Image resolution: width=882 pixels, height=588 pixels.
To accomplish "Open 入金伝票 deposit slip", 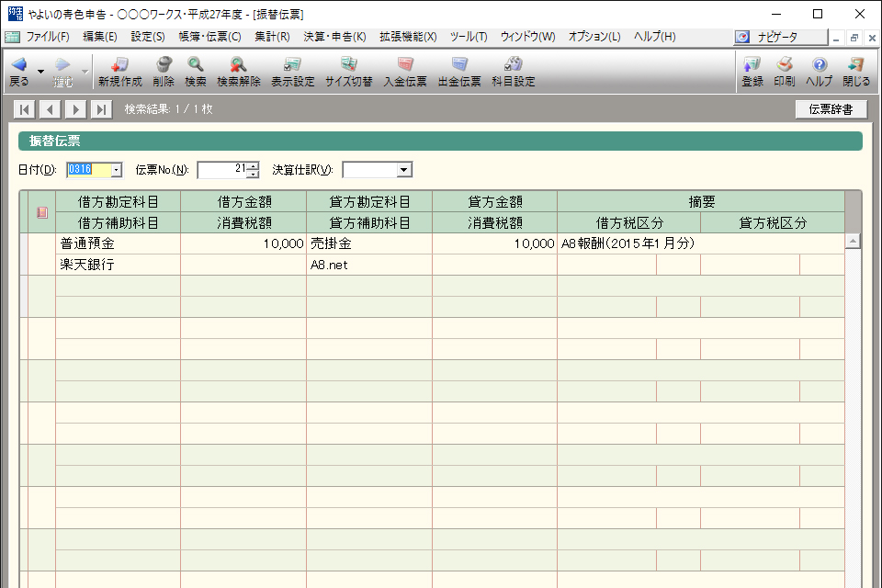I will pos(405,72).
